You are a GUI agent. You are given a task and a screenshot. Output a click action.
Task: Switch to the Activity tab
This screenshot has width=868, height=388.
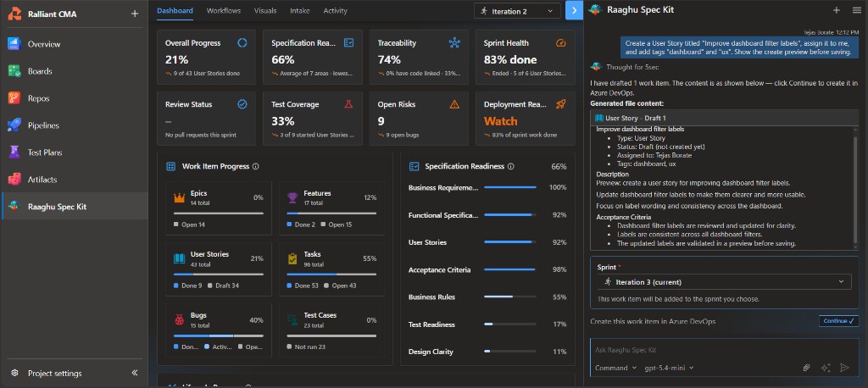(335, 10)
